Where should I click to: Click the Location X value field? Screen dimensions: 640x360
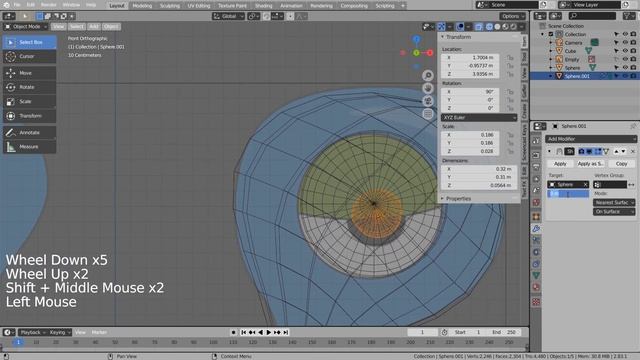pos(470,58)
